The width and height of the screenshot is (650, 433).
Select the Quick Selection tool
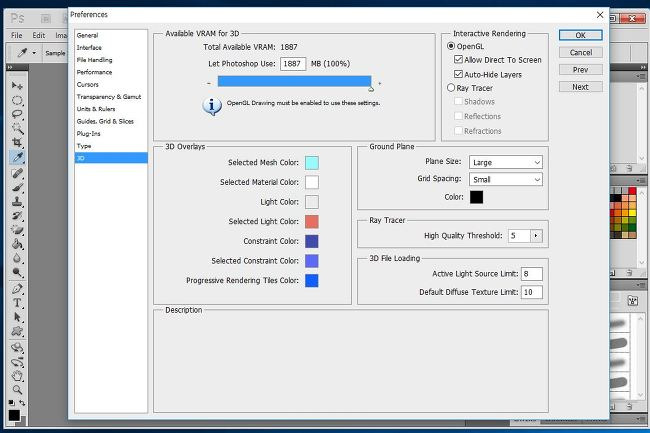pyautogui.click(x=17, y=128)
